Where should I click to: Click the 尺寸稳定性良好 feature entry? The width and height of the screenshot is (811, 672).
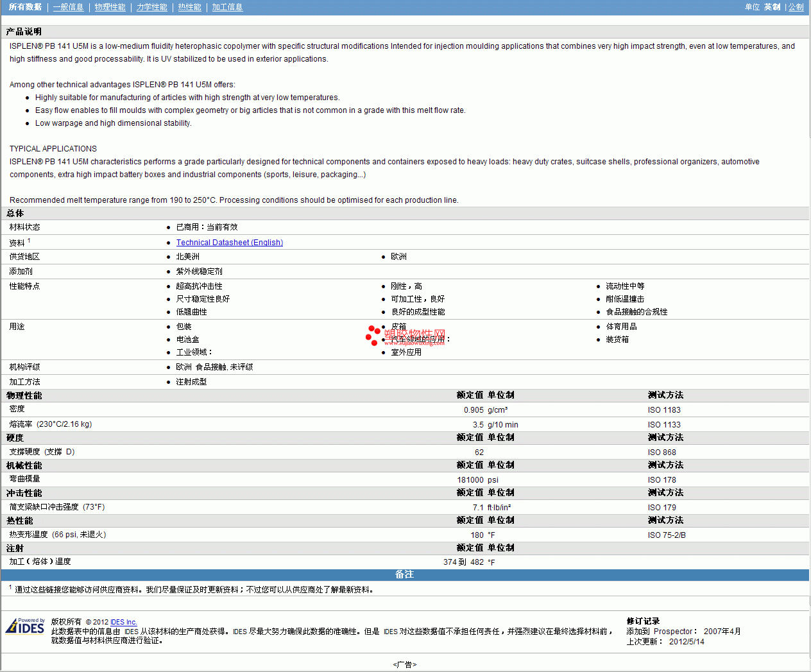click(x=203, y=299)
